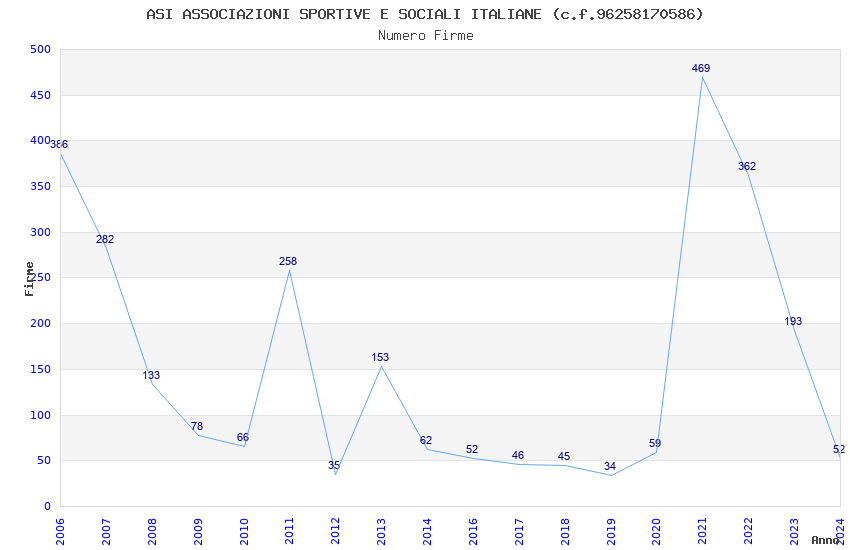Click the 2022 x-axis tick label
Viewport: 850px width, 550px height.
click(748, 531)
